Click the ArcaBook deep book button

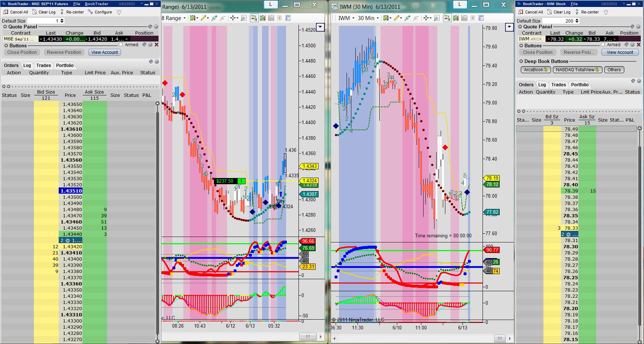click(535, 70)
